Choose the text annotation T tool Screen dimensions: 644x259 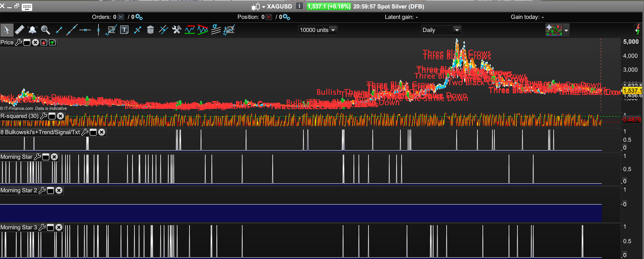tap(124, 30)
